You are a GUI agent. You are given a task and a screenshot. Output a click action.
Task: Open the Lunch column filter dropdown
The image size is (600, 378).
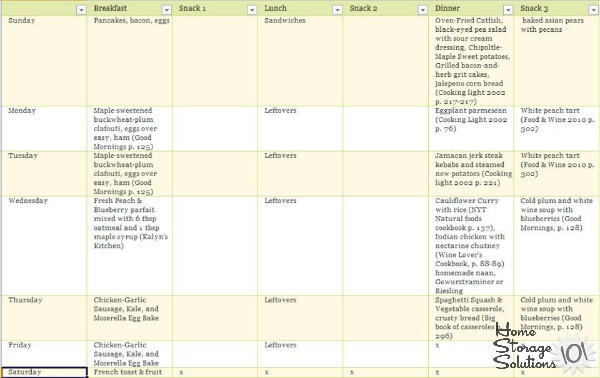(x=337, y=10)
